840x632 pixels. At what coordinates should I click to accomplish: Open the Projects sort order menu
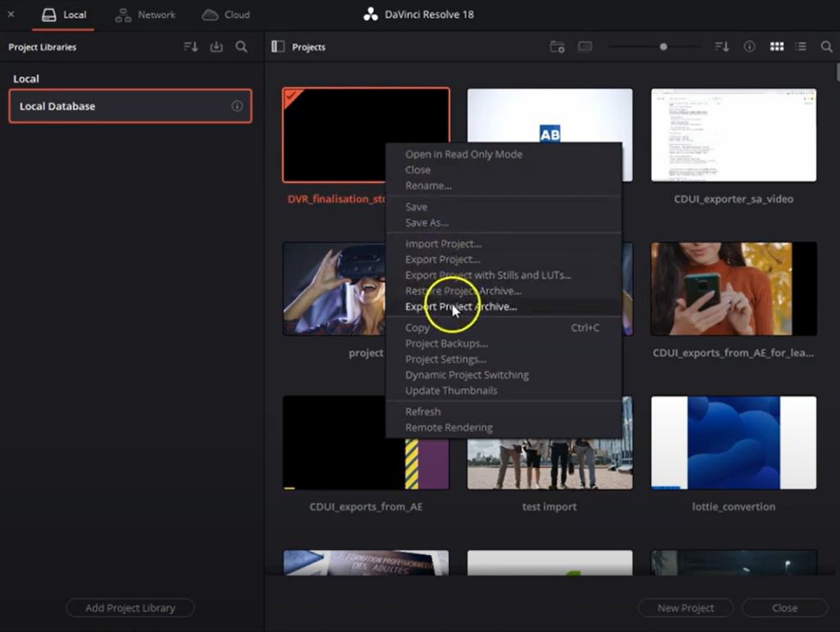(x=722, y=48)
